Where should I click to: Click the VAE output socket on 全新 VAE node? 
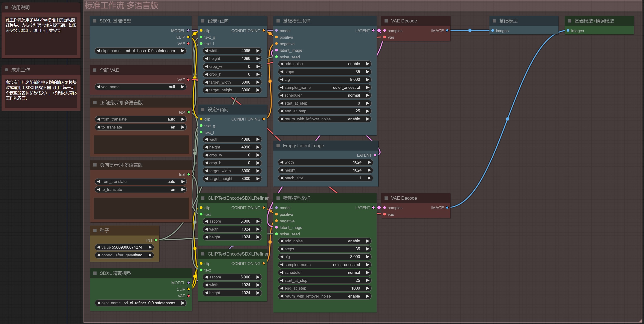188,80
